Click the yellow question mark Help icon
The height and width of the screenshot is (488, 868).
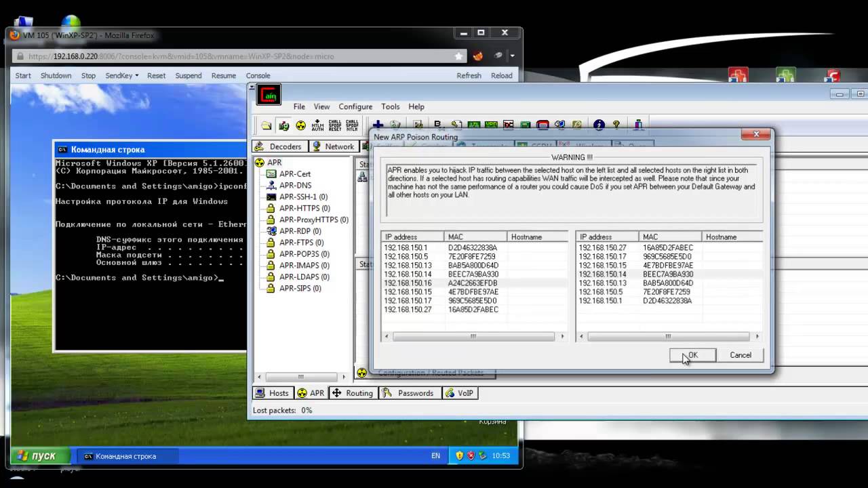point(616,125)
